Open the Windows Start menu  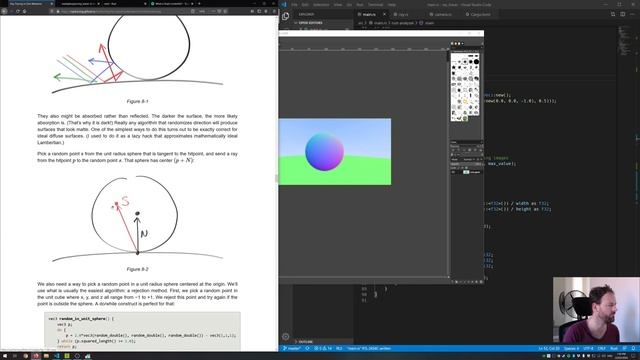pos(4,356)
